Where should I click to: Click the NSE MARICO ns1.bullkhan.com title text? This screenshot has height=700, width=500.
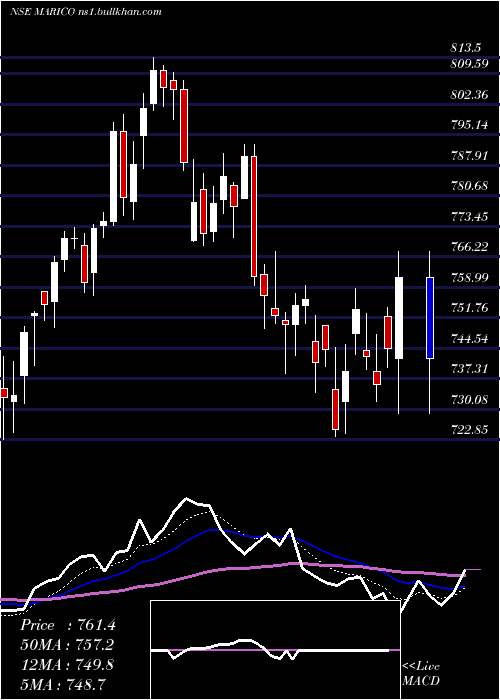tap(85, 12)
